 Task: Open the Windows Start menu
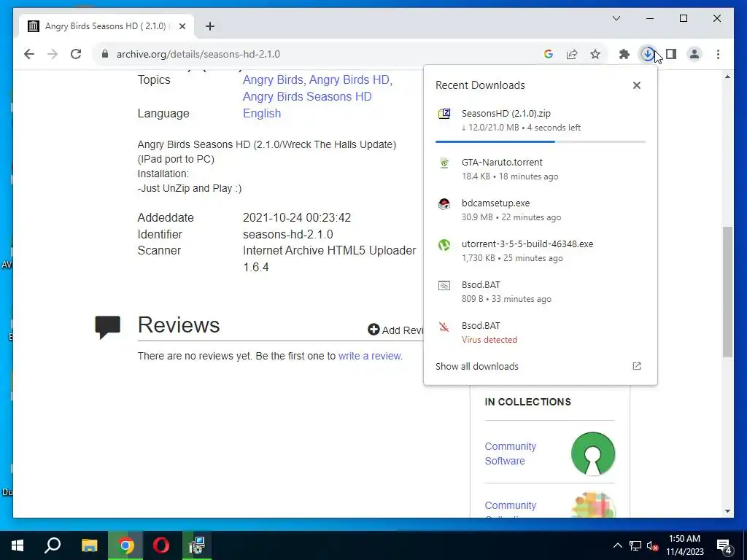[x=18, y=545]
